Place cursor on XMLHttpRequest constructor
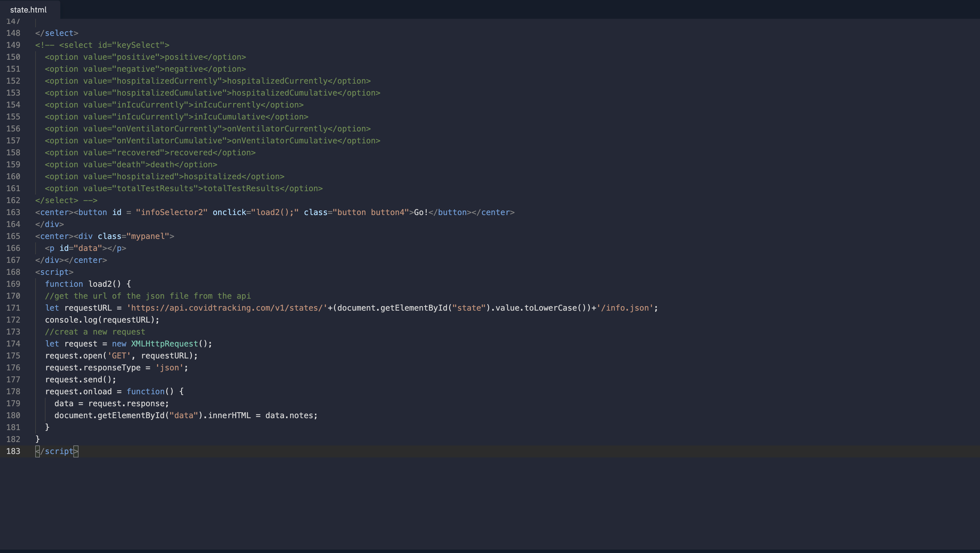This screenshot has height=553, width=980. point(164,344)
